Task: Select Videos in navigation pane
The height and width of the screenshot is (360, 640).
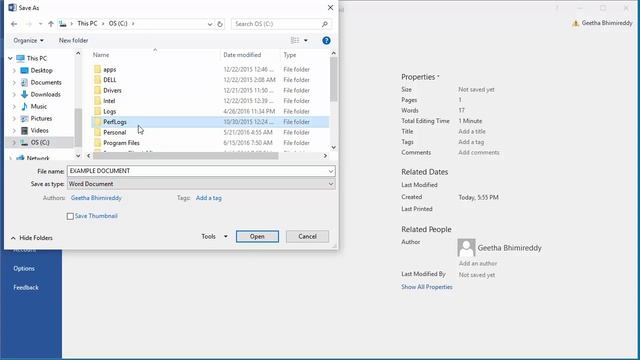Action: (39, 131)
